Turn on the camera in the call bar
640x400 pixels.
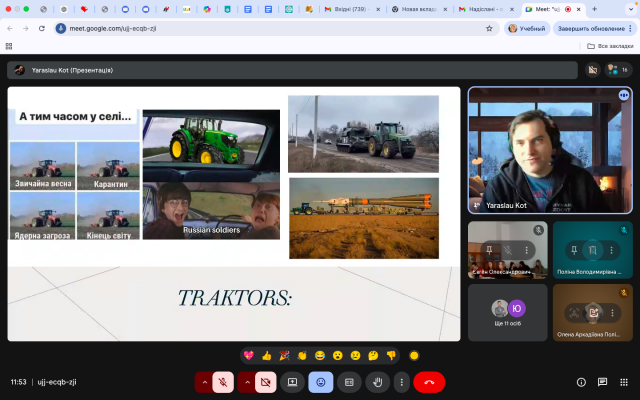tap(266, 382)
